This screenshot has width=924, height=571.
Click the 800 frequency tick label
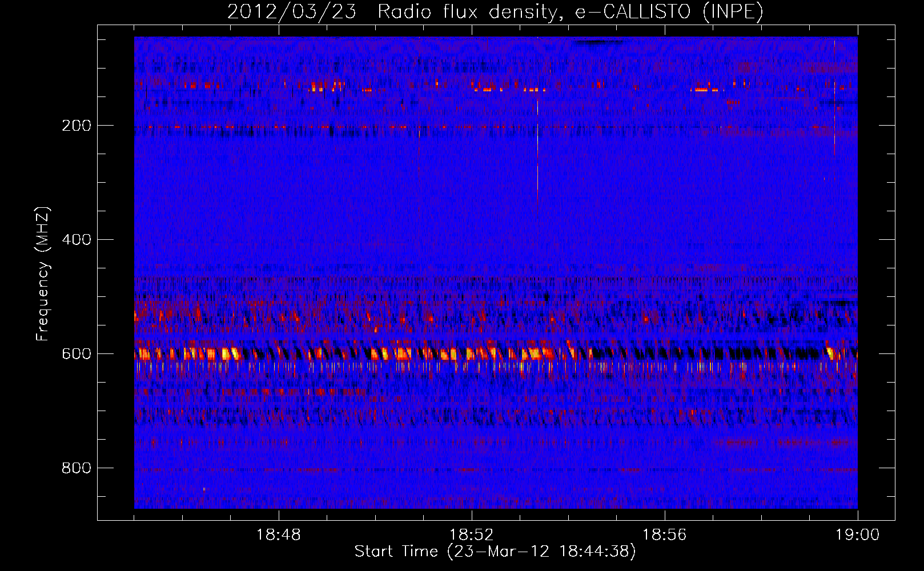pos(77,468)
